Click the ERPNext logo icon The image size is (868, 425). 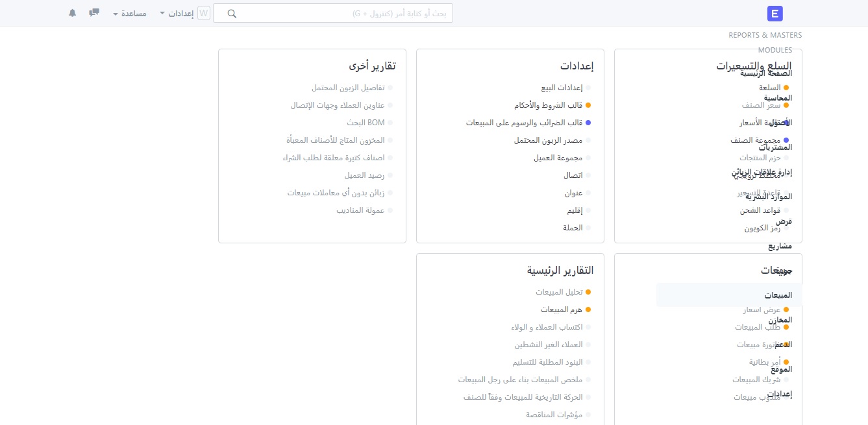(x=775, y=13)
